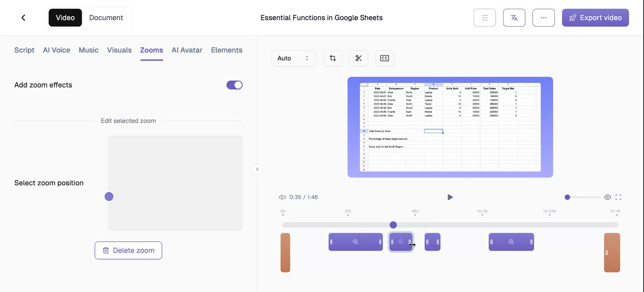Viewport: 644px width, 292px height.
Task: Open the Music tab
Action: click(89, 50)
